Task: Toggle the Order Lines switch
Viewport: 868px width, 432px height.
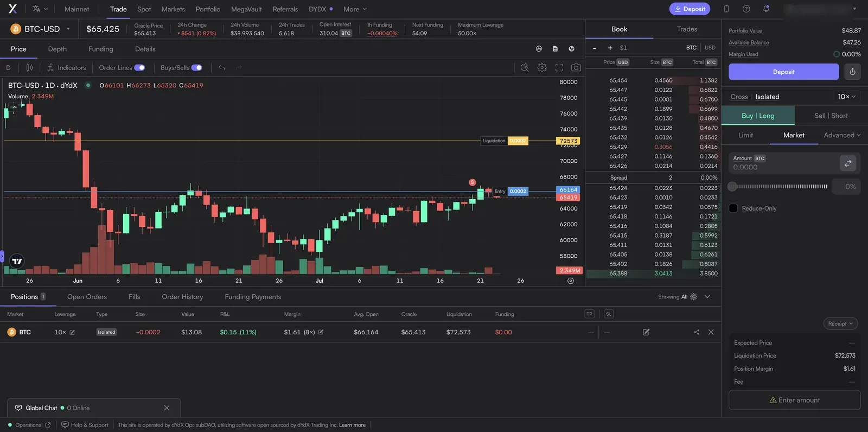Action: tap(139, 68)
